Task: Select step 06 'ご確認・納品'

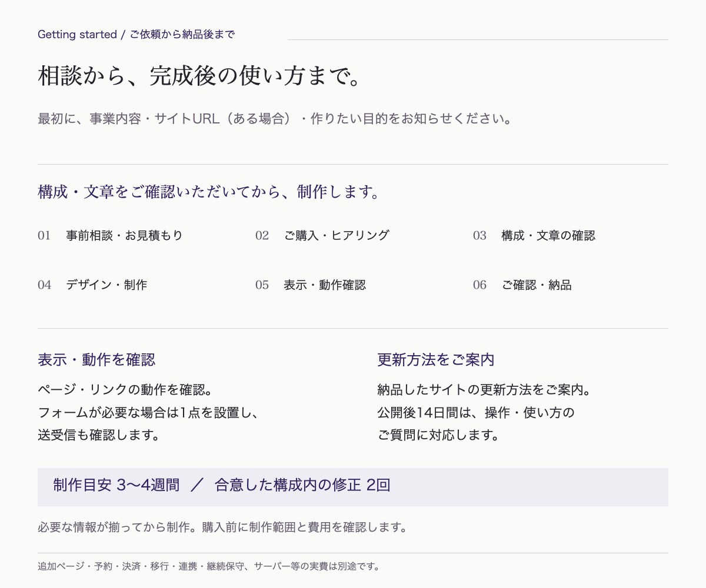Action: pyautogui.click(x=522, y=285)
